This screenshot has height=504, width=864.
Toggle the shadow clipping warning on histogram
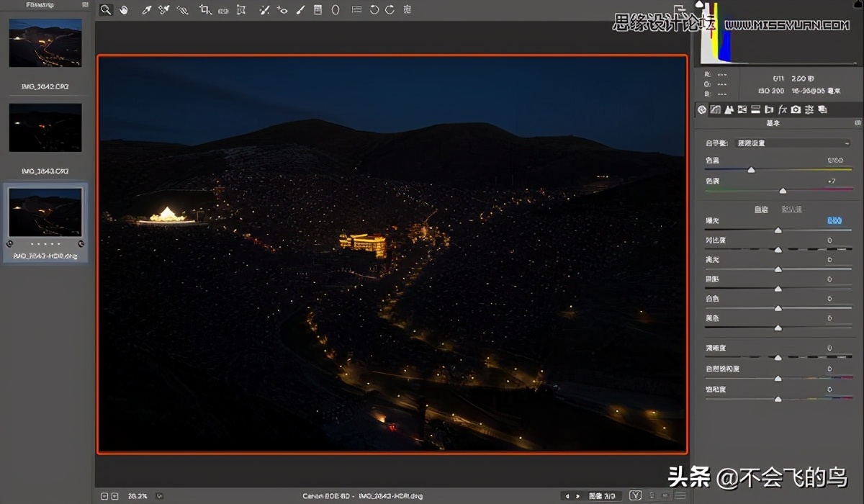click(x=699, y=6)
